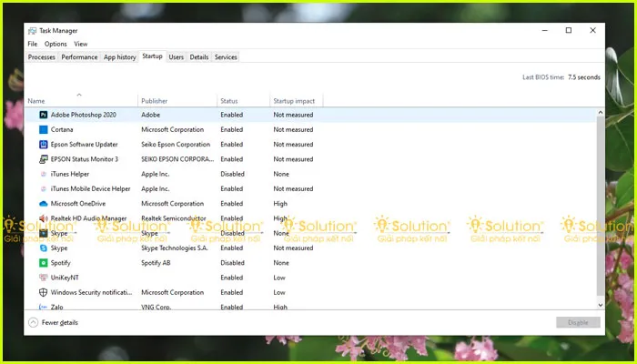Select the Windows Security notification entry name
Screen dimensions: 637x364
[91, 292]
